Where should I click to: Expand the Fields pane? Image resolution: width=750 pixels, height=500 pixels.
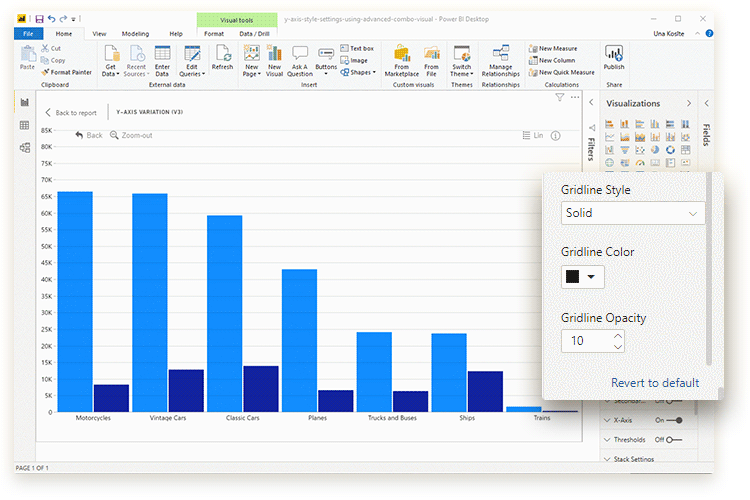[706, 103]
